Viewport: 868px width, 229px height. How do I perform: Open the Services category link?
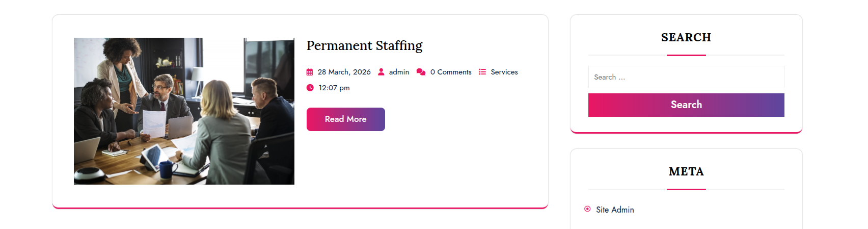pyautogui.click(x=504, y=72)
